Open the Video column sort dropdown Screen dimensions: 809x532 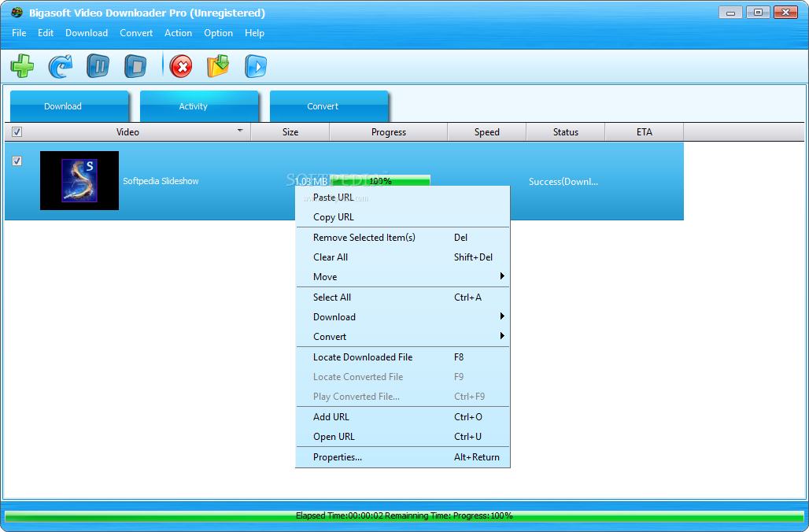pos(240,131)
